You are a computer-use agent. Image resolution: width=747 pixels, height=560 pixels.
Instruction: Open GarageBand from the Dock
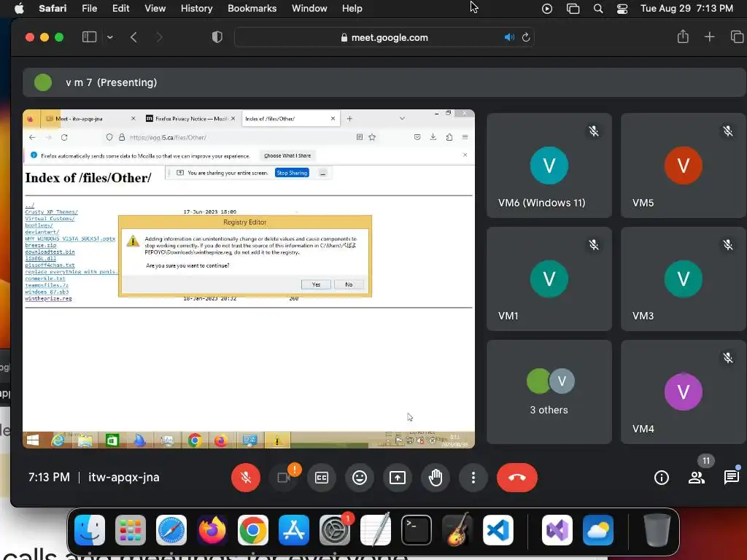457,530
